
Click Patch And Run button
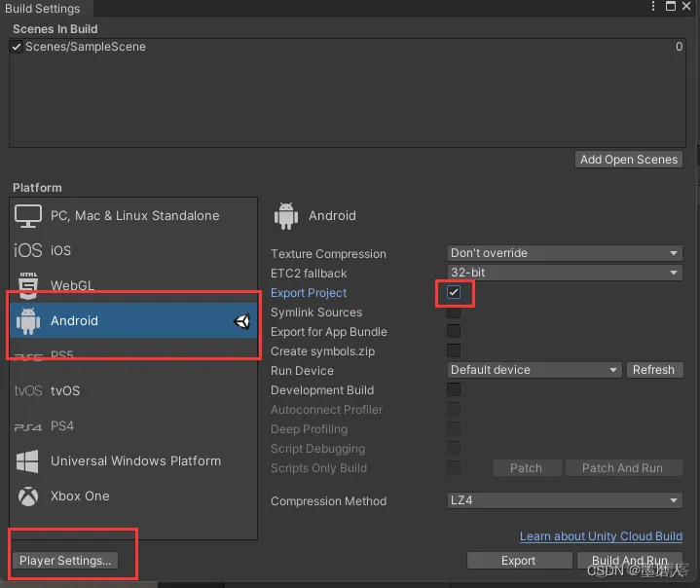(623, 468)
